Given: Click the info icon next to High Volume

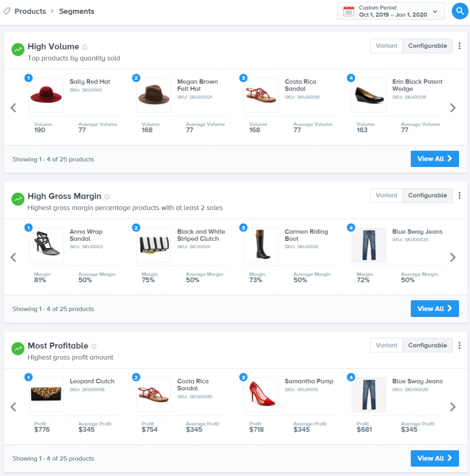Looking at the screenshot, I should (85, 47).
